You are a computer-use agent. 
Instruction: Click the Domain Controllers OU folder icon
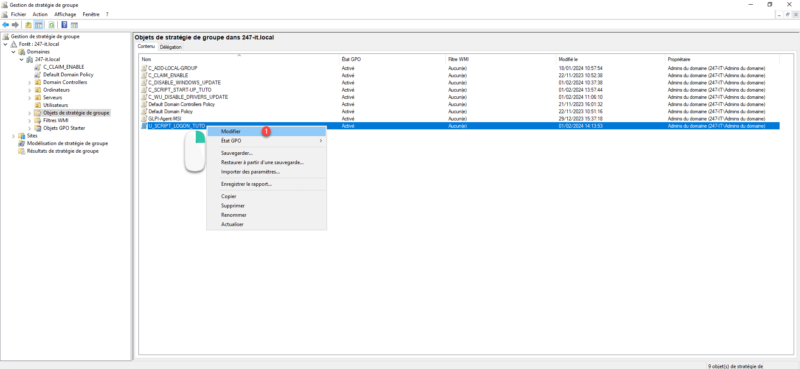coord(38,82)
